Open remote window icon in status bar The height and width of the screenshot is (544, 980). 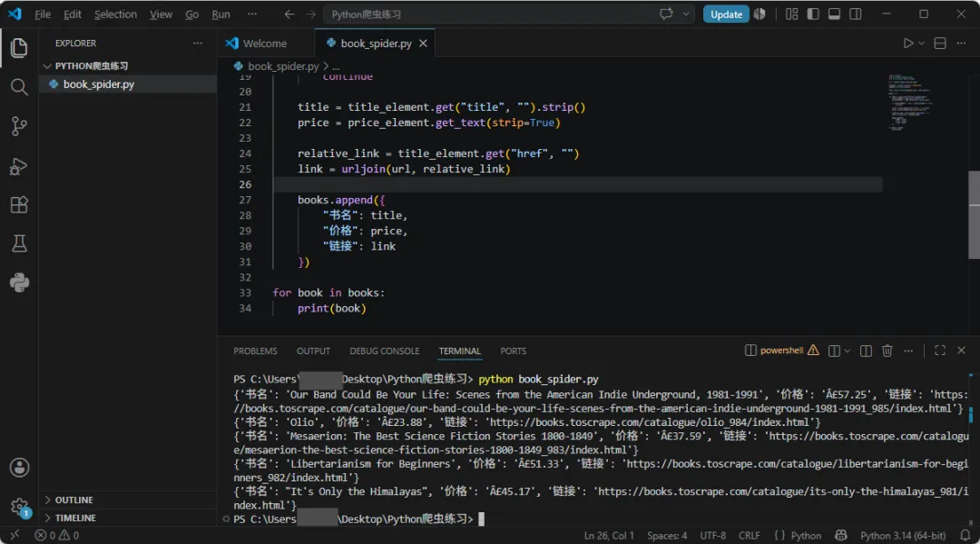point(15,535)
